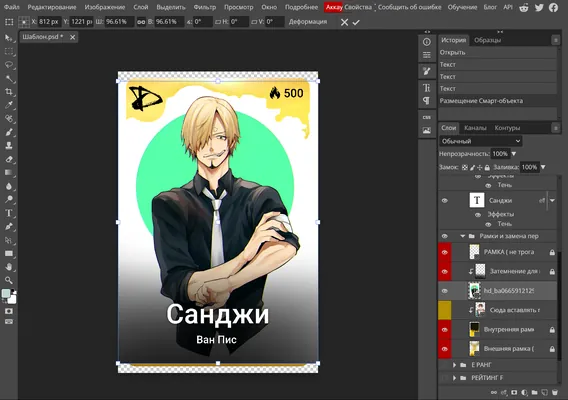Click the foreground color swatch

[6, 293]
